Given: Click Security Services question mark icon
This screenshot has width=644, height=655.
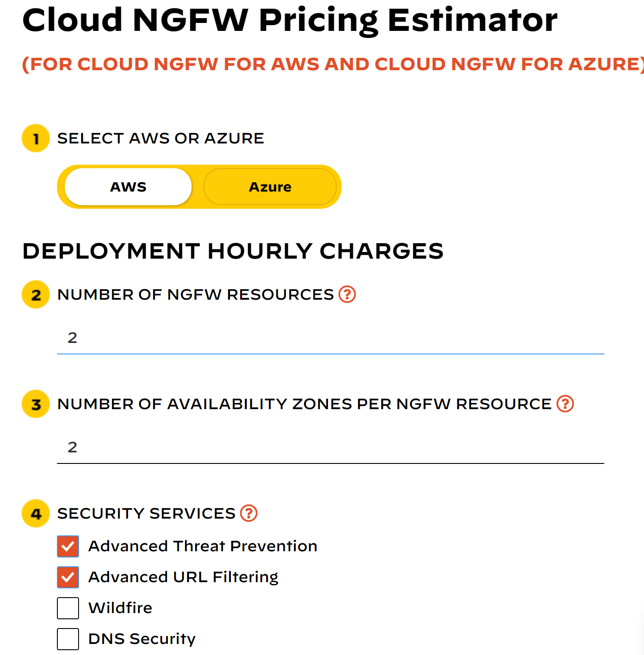Looking at the screenshot, I should [x=249, y=513].
